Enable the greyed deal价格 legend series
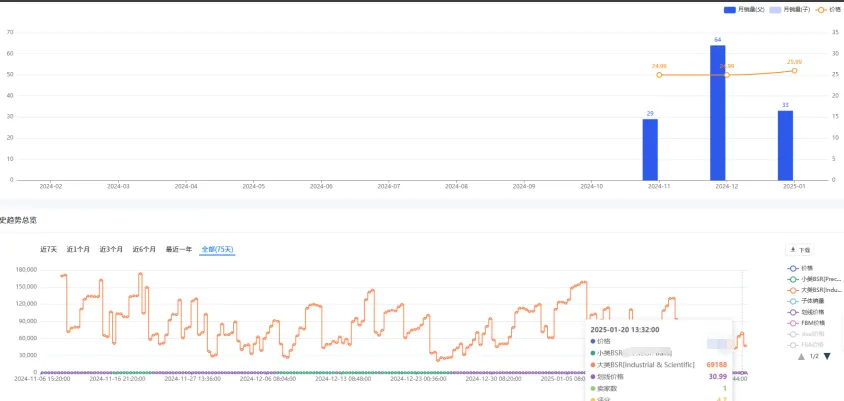The height and width of the screenshot is (401, 844). point(806,334)
